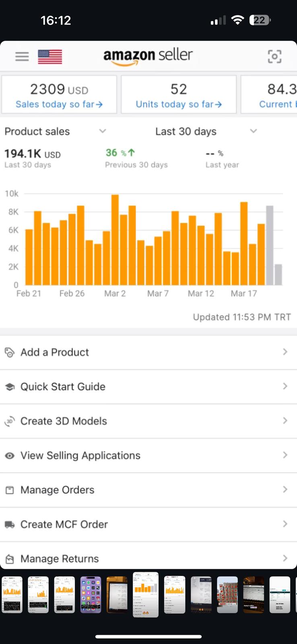Screen dimensions: 297x644
Task: Open the Create MCF Order menu item
Action: tap(148, 524)
